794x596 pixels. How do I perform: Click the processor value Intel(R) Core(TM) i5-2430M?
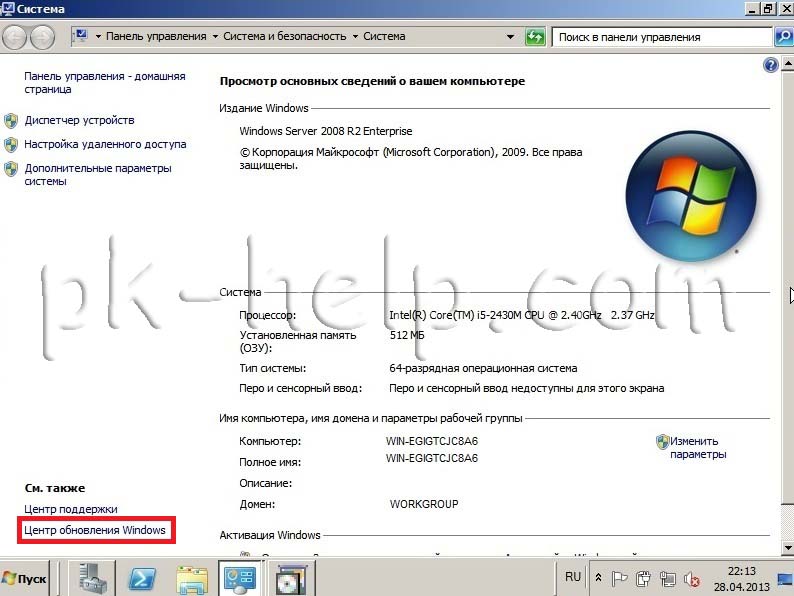click(522, 315)
